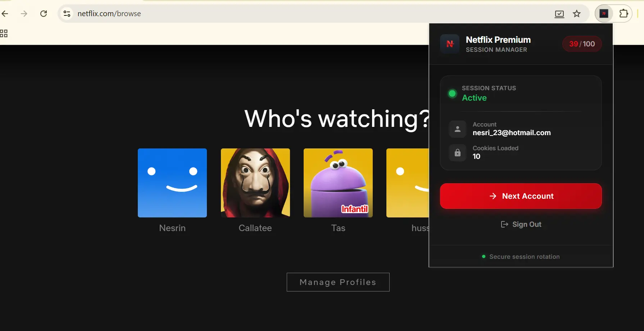The height and width of the screenshot is (331, 644).
Task: Click the Tas profile name
Action: tap(338, 228)
